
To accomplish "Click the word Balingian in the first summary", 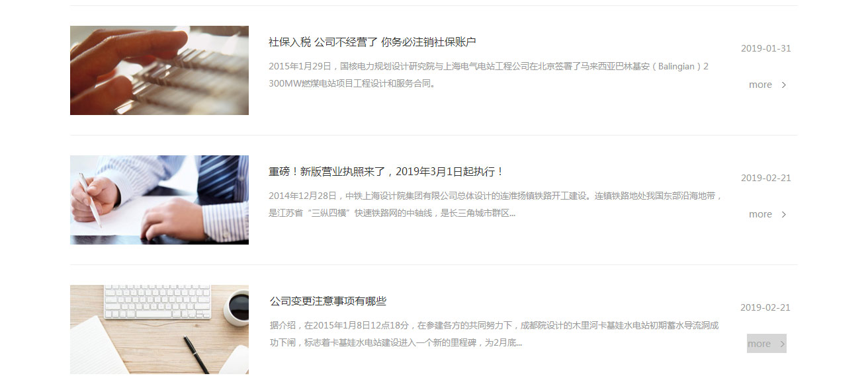I will click(x=676, y=66).
